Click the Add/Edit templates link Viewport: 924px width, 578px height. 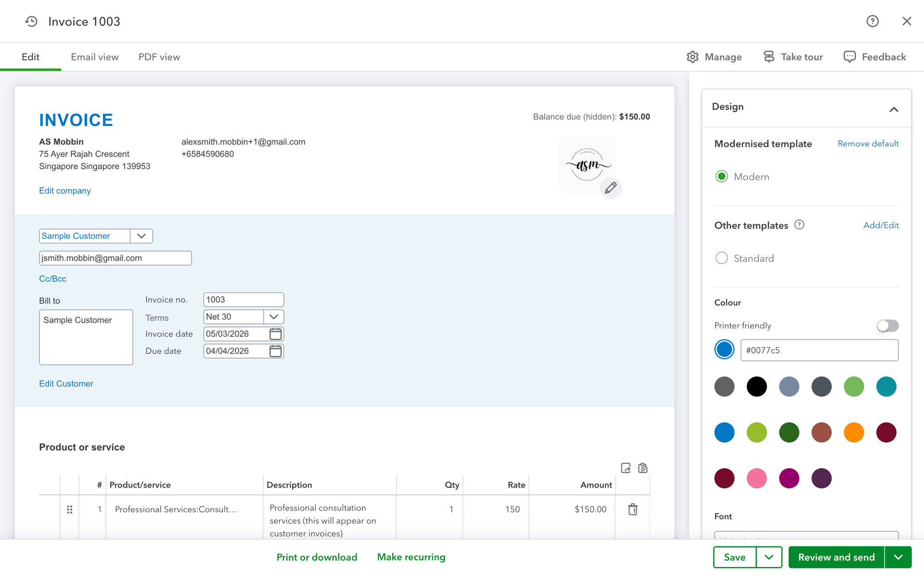tap(881, 225)
